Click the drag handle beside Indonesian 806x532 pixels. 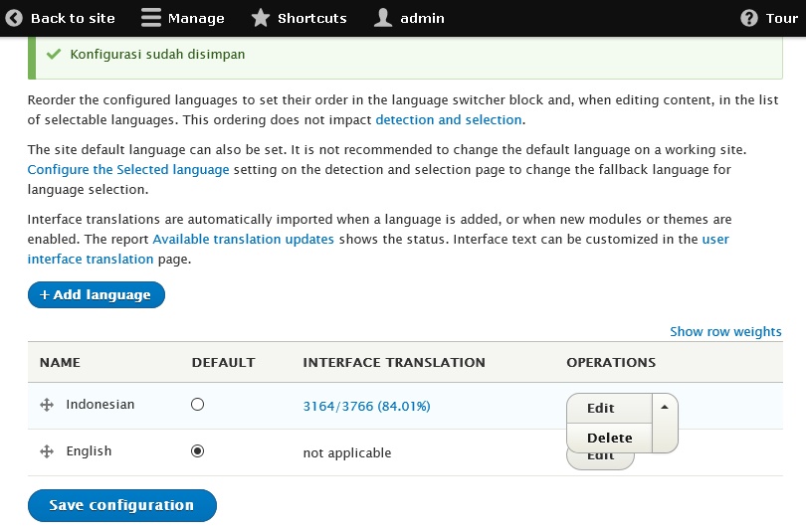(x=47, y=405)
